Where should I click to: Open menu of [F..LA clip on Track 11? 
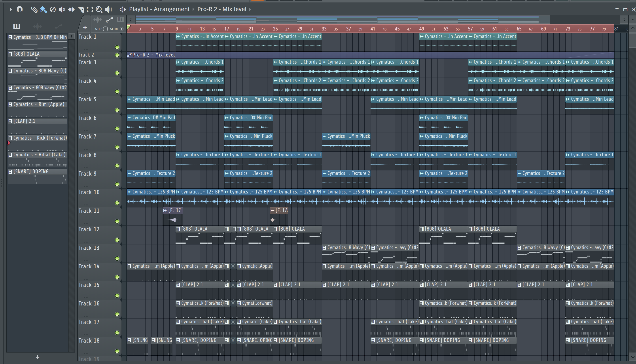(x=272, y=210)
